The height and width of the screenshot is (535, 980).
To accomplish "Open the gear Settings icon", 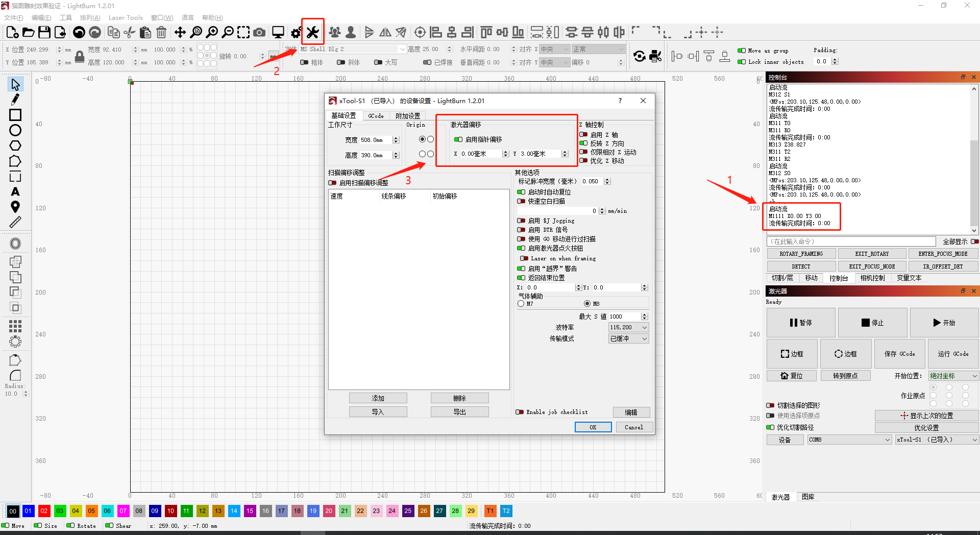I will tap(296, 33).
